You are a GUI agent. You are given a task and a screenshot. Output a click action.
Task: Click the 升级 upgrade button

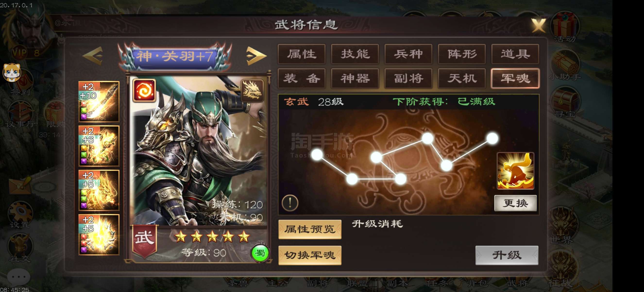click(507, 255)
